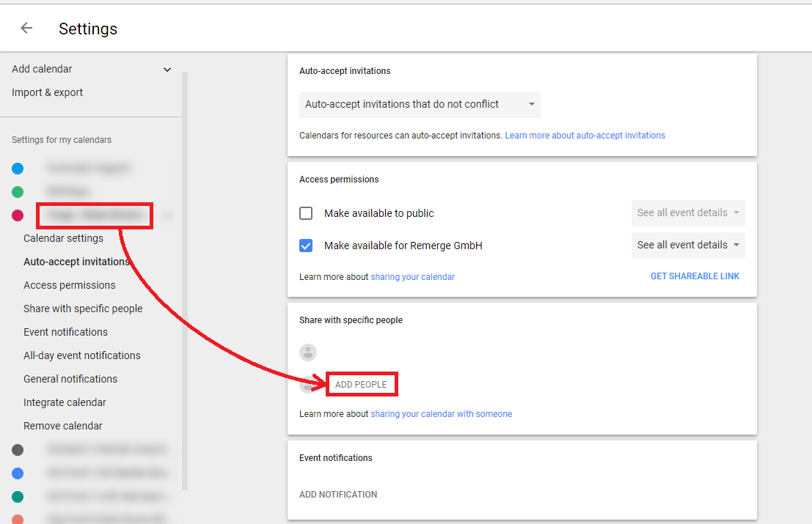Image resolution: width=812 pixels, height=524 pixels.
Task: Click the first person avatar icon
Action: point(308,353)
